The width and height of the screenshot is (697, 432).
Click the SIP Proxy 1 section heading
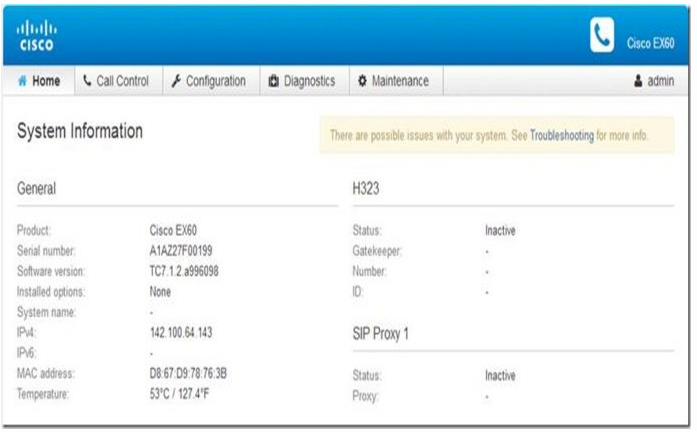[x=381, y=334]
